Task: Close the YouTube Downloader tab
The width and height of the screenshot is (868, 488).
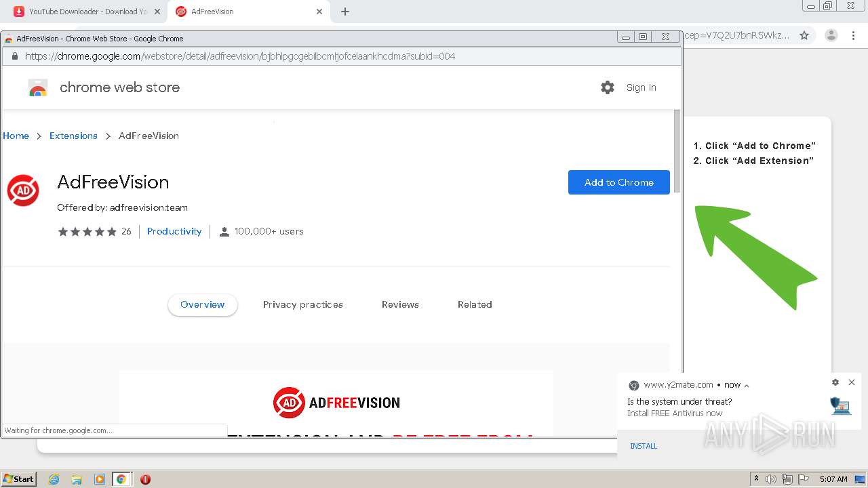Action: pos(157,12)
